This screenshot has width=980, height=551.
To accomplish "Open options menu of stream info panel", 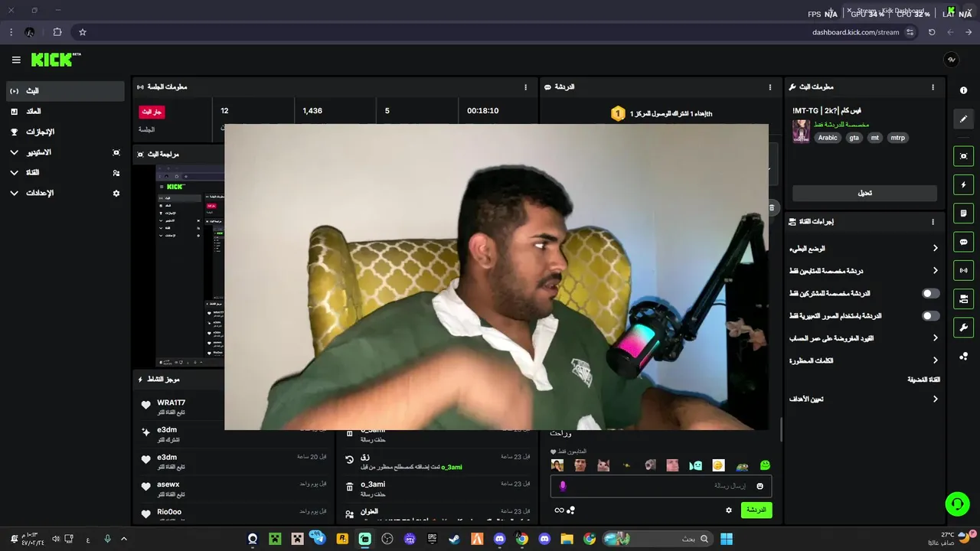I will pos(933,87).
